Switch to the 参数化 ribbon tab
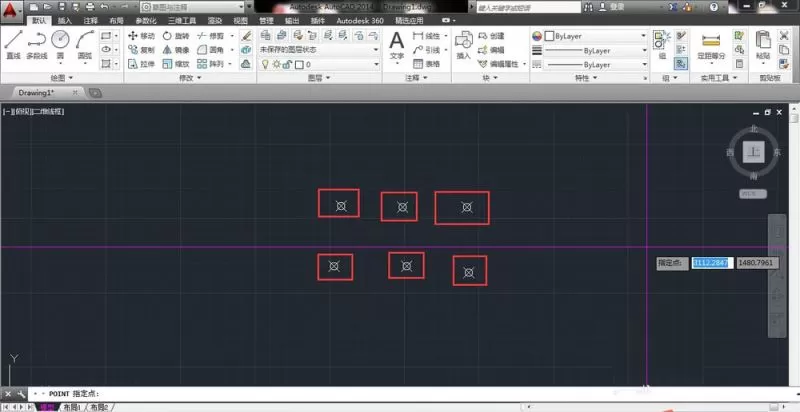 pyautogui.click(x=146, y=21)
